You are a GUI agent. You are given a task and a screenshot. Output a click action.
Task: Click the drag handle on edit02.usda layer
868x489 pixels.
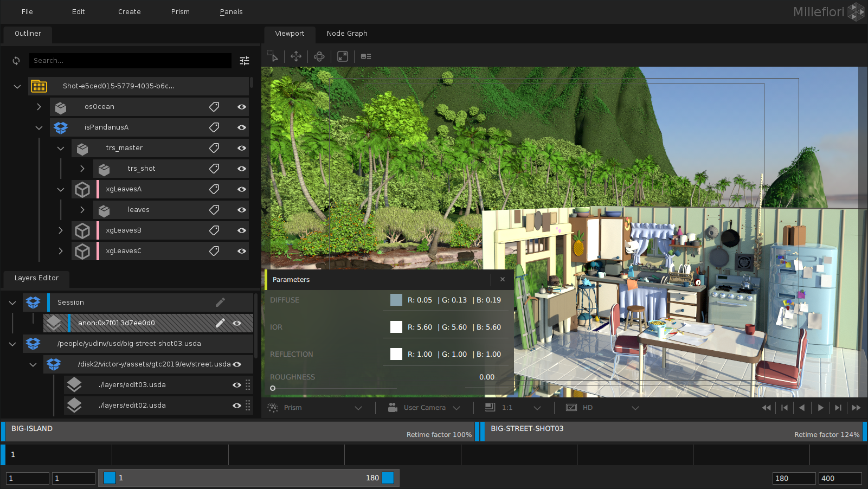(248, 406)
